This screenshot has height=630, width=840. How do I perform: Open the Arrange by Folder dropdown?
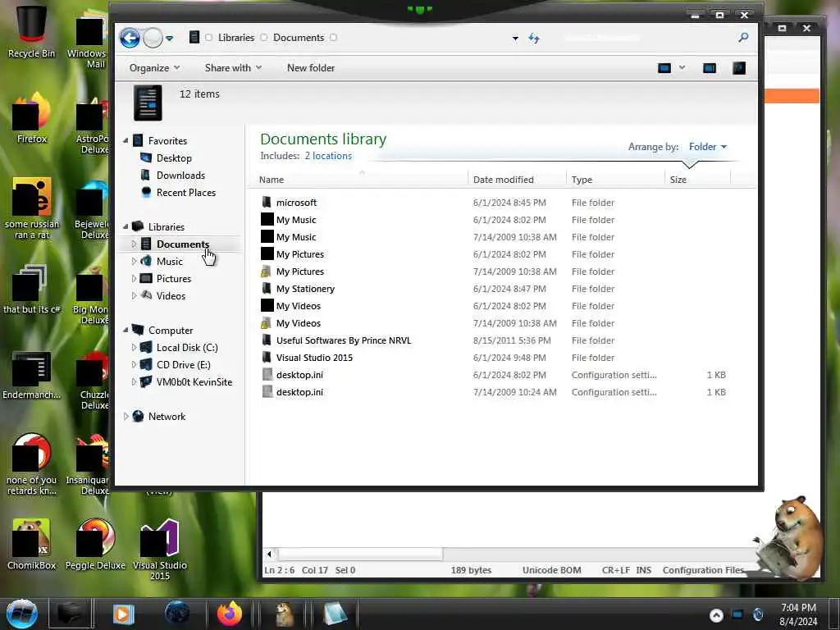tap(708, 147)
